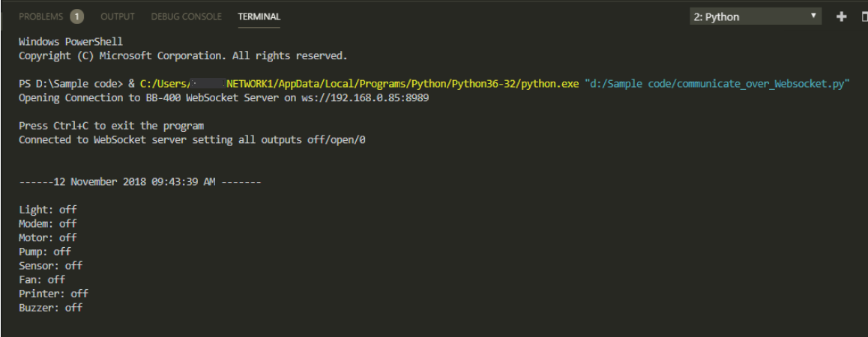Click the python.exe path in the command

[359, 84]
